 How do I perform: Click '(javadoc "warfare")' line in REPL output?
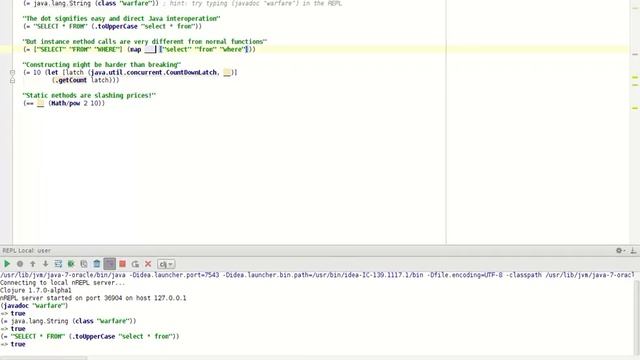[34, 306]
